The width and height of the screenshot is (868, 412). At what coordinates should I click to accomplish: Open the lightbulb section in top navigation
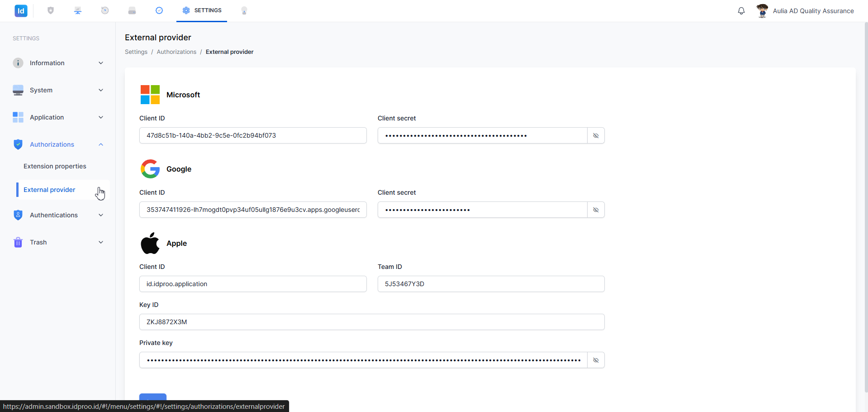point(244,10)
